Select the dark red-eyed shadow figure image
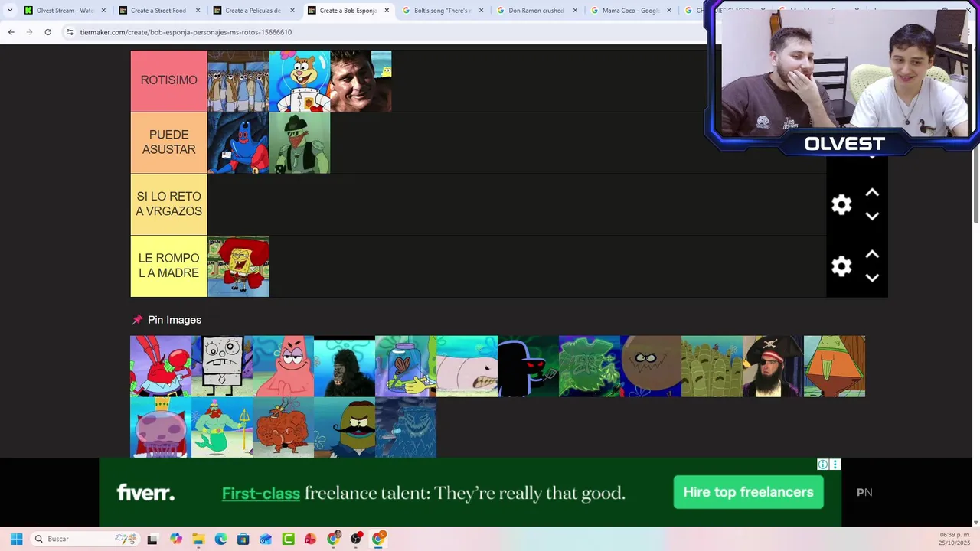Screen dimensions: 980x551 [528, 367]
